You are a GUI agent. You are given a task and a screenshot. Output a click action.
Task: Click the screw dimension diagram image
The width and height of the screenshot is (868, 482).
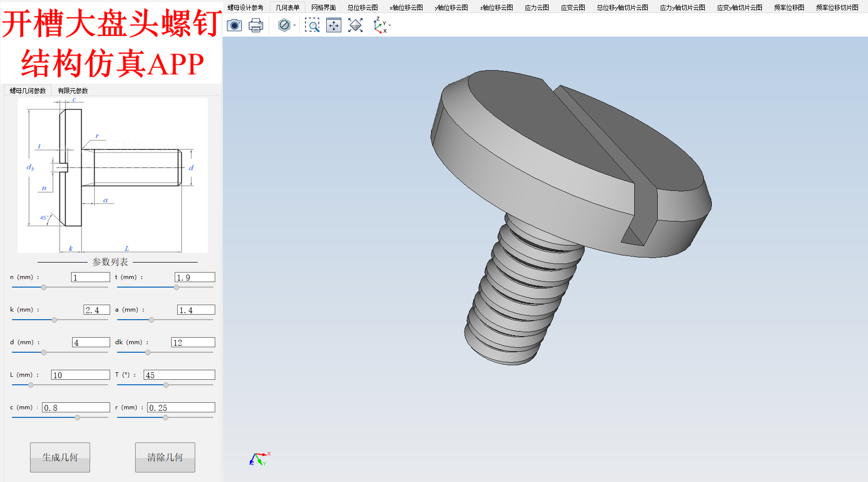pyautogui.click(x=113, y=175)
